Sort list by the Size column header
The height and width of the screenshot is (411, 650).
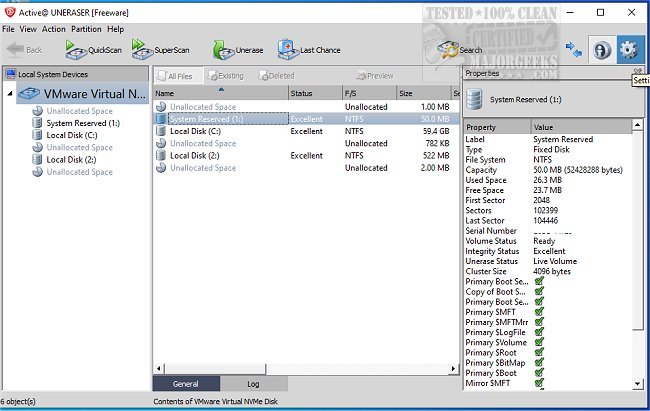(424, 93)
